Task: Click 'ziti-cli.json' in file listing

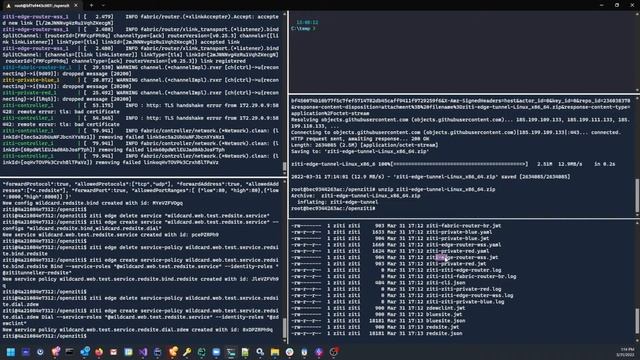Action: tap(445, 282)
